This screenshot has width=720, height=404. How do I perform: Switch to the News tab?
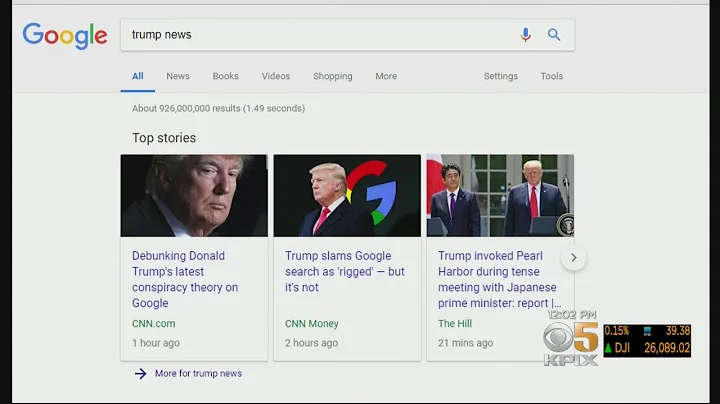[178, 76]
